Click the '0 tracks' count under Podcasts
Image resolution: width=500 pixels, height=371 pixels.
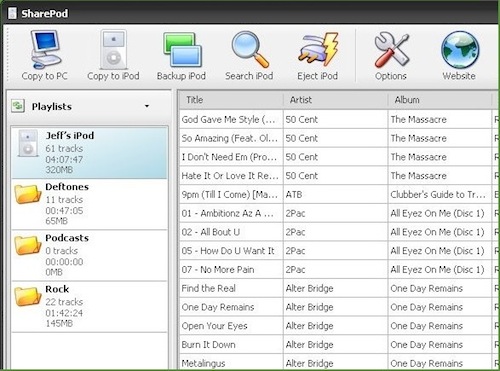(61, 251)
